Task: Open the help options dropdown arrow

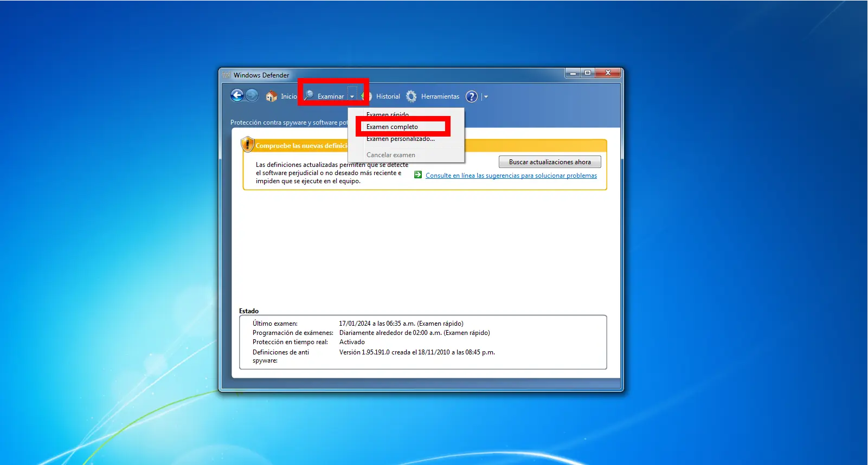Action: click(486, 96)
